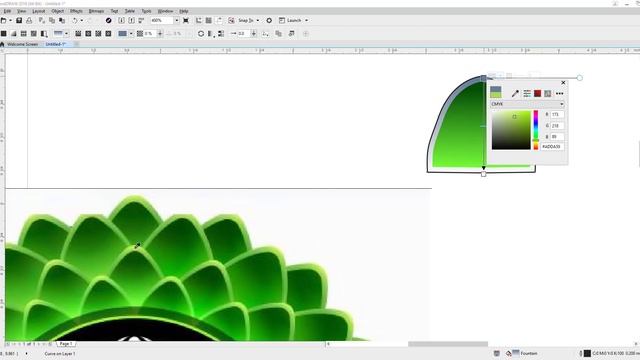Click the Edit fill icon
This screenshot has height=360, width=640.
pos(291,33)
